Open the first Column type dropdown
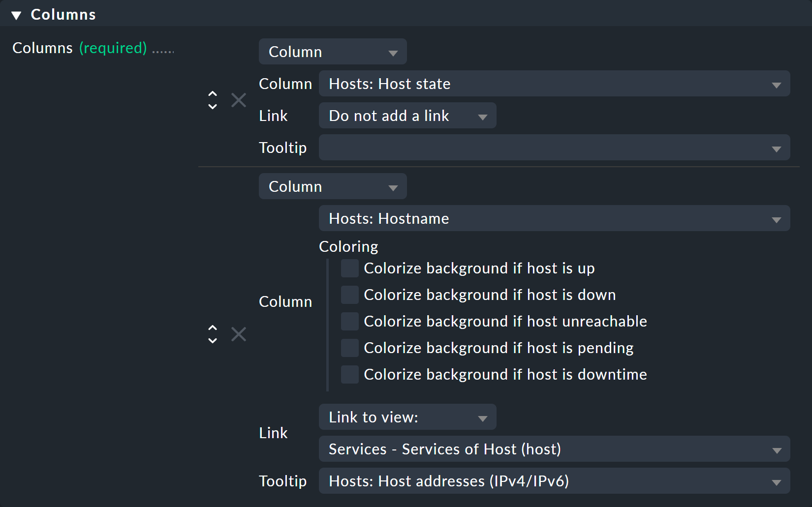Image resolution: width=812 pixels, height=507 pixels. tap(332, 52)
